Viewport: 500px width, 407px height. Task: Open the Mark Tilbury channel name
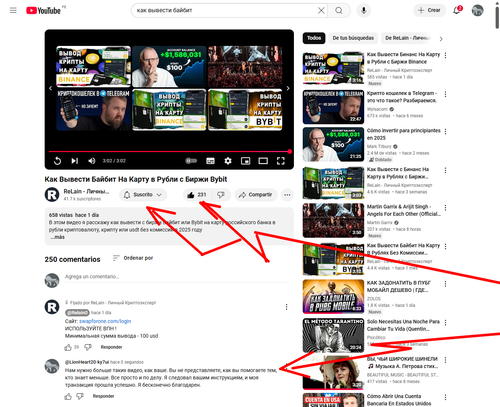pos(379,146)
